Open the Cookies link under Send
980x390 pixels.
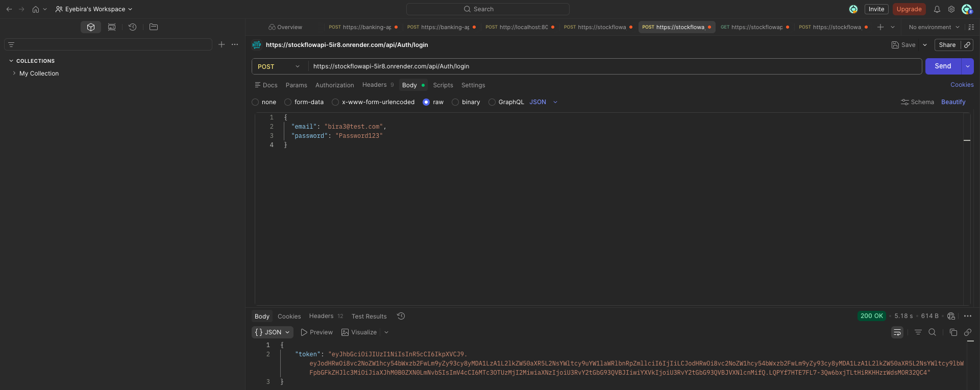coord(962,85)
